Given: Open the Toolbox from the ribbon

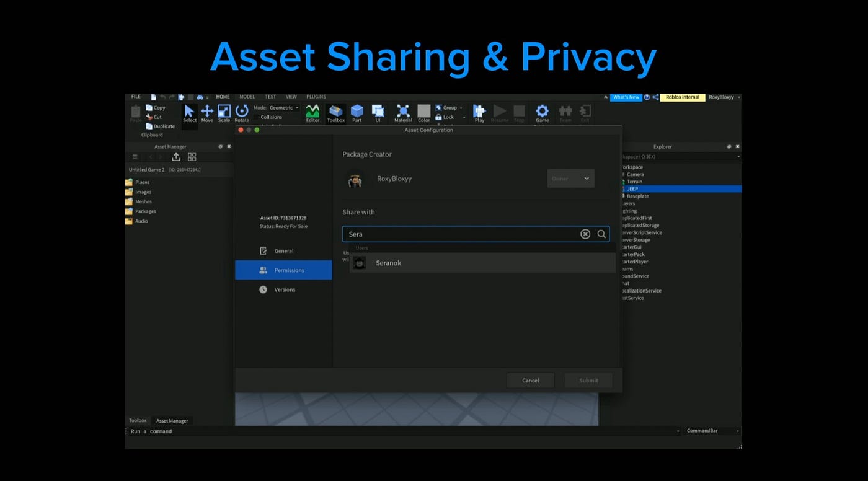Looking at the screenshot, I should pos(336,113).
